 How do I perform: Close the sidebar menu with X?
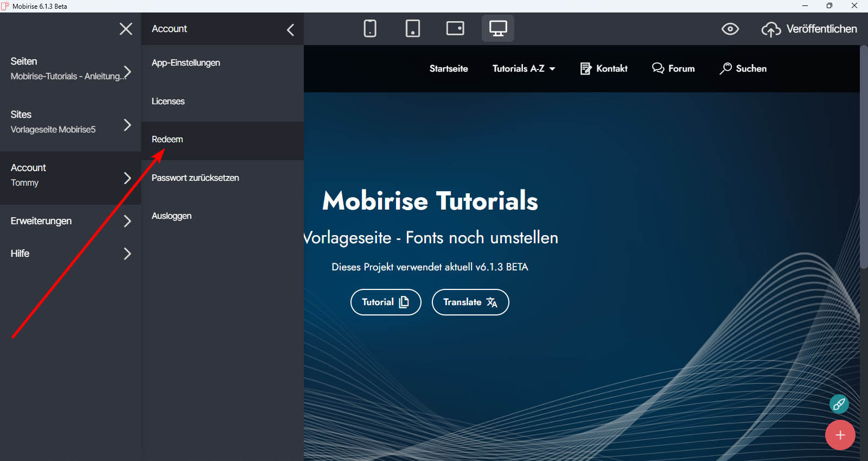(x=126, y=29)
